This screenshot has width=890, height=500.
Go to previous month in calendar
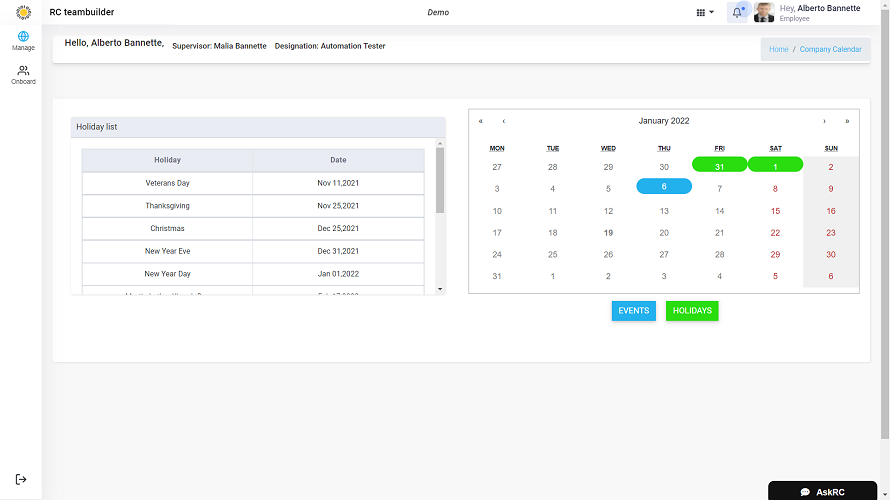coord(503,121)
